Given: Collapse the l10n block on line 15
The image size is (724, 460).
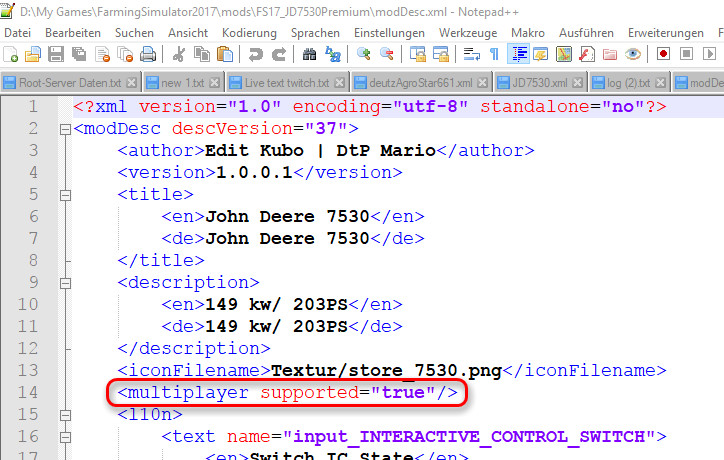Looking at the screenshot, I should point(66,415).
